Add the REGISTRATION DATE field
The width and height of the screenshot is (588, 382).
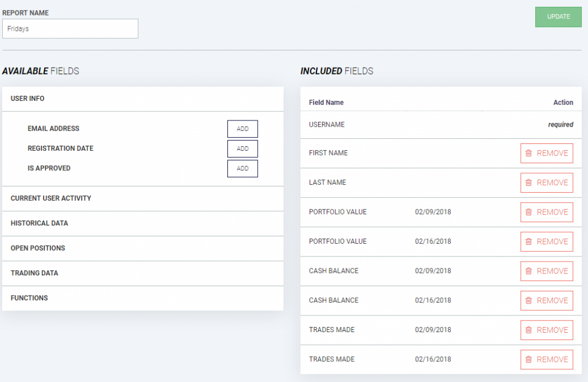click(x=243, y=149)
